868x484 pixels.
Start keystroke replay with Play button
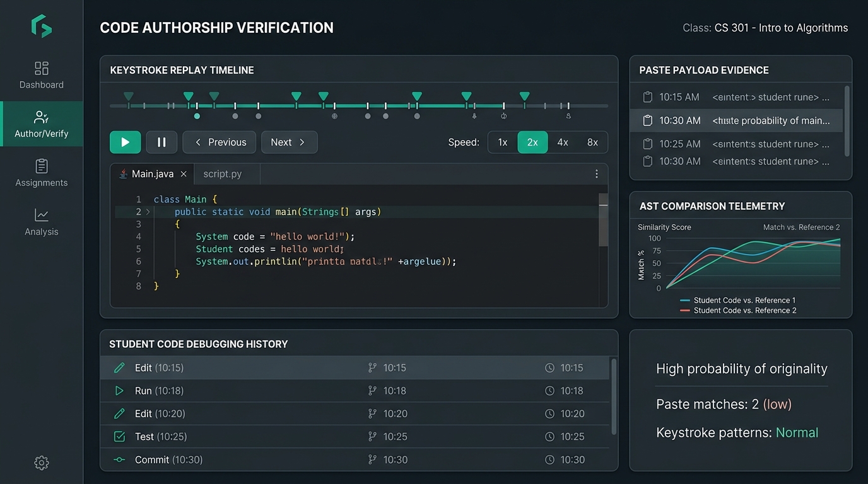(125, 142)
